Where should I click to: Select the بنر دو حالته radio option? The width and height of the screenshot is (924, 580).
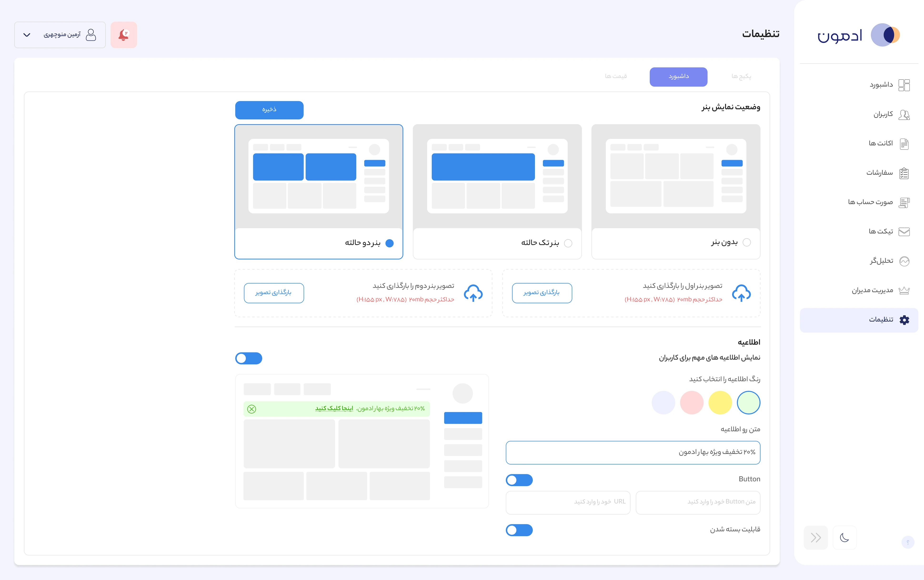389,243
